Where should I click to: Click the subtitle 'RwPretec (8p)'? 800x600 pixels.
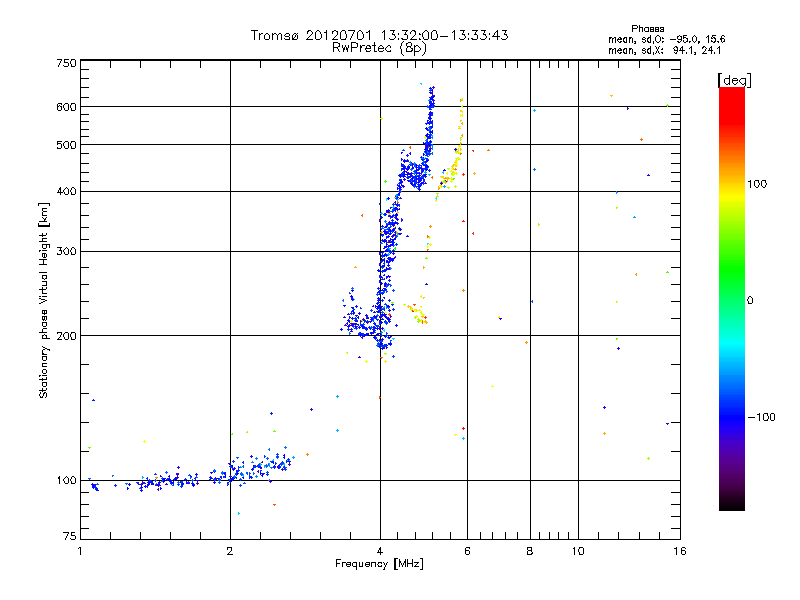[380, 48]
